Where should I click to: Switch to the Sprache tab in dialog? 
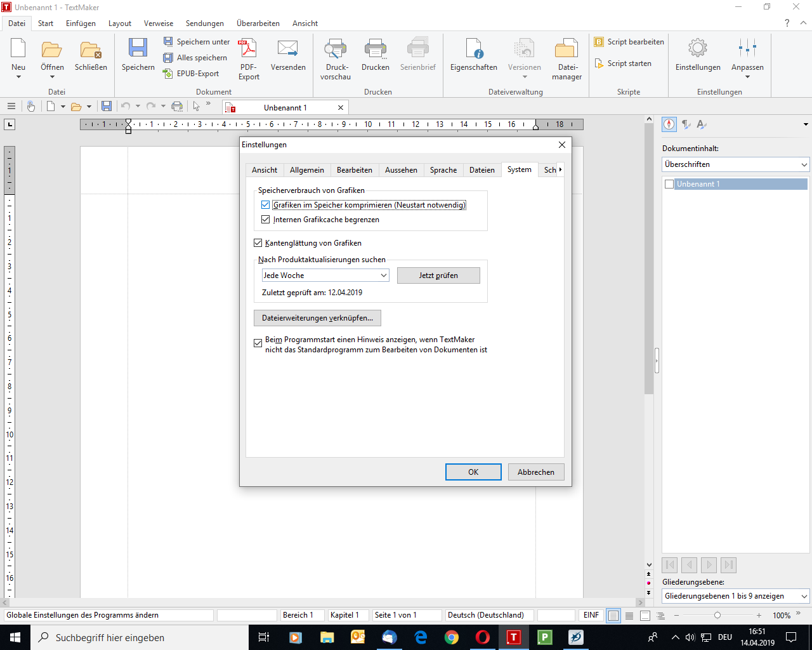coord(443,170)
